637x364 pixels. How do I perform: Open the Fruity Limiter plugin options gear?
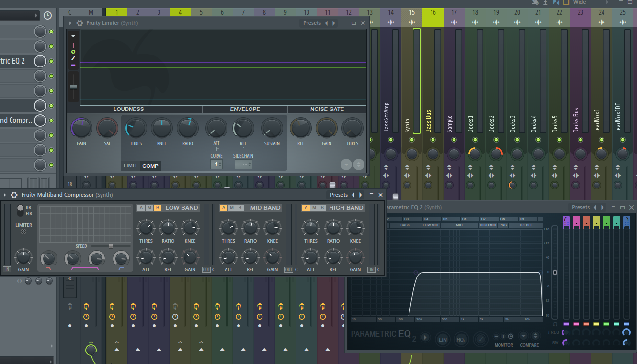pyautogui.click(x=80, y=23)
